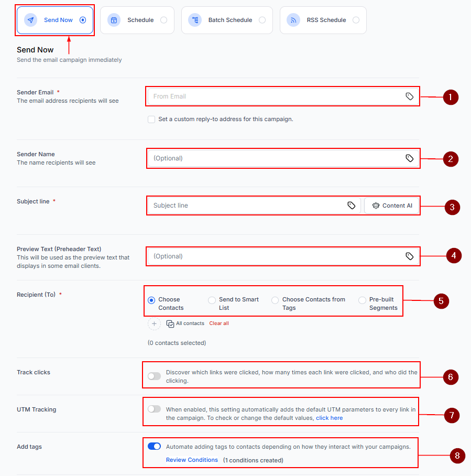Focus the Preview Text optional field
471x476 pixels.
point(283,256)
